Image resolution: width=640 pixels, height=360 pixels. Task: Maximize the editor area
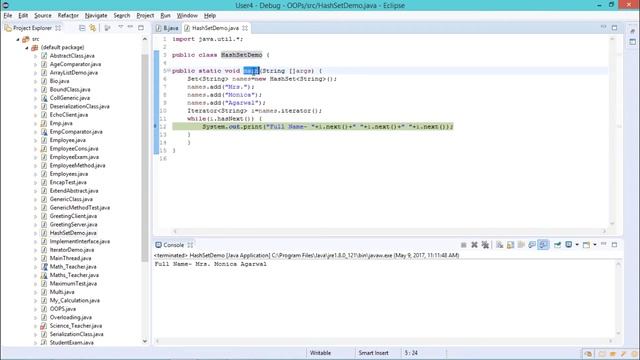click(614, 27)
